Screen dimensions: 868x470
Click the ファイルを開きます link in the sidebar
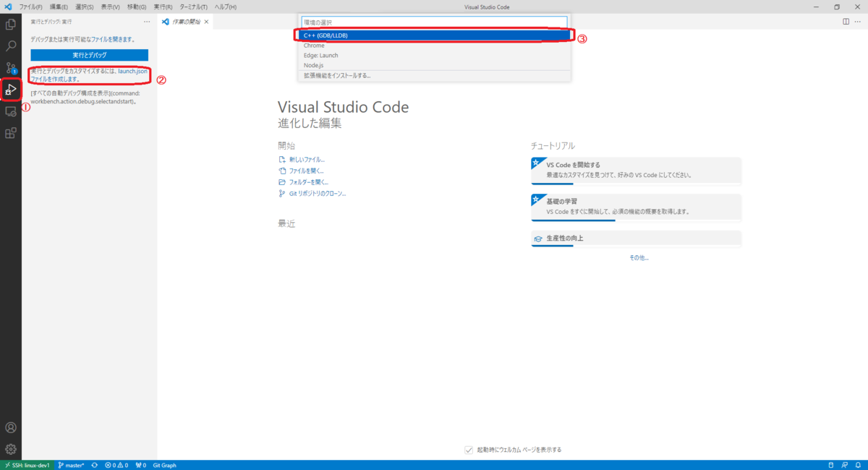point(114,38)
